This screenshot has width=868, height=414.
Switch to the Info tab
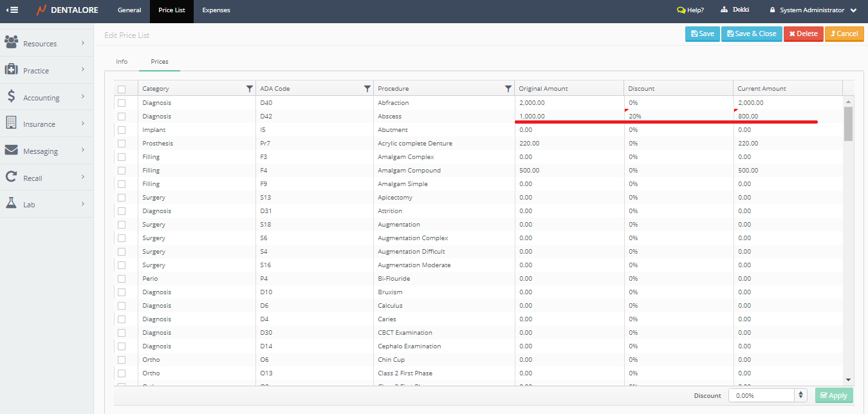tap(122, 62)
